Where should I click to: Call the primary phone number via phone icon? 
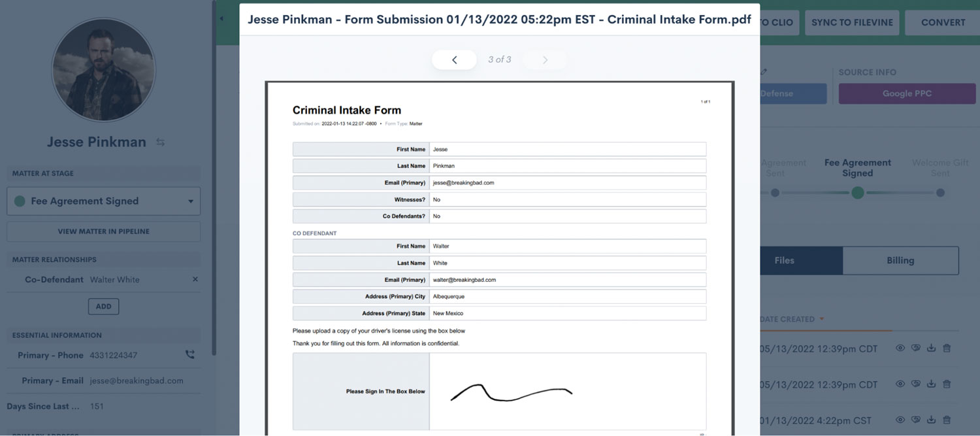tap(189, 355)
